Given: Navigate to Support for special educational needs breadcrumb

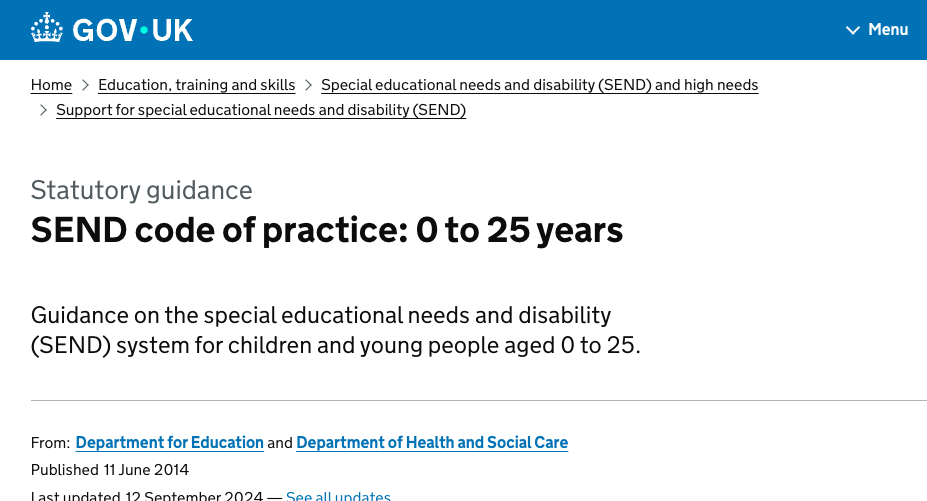Looking at the screenshot, I should [261, 110].
